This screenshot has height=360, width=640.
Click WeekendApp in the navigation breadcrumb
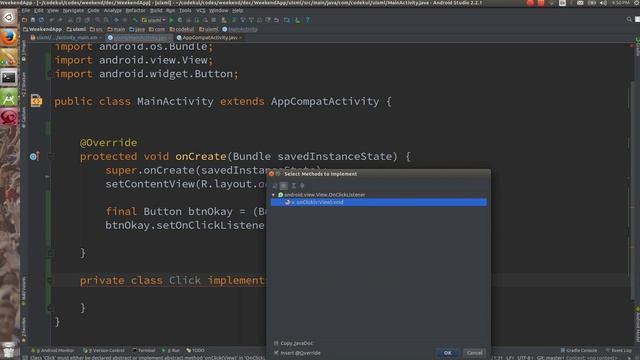coord(42,29)
